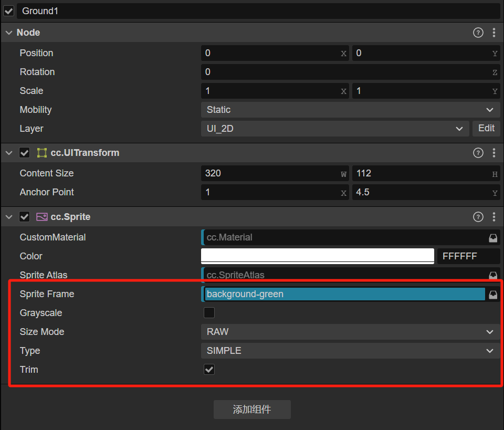Open cc.Sprite help icon
Image resolution: width=504 pixels, height=430 pixels.
click(478, 217)
